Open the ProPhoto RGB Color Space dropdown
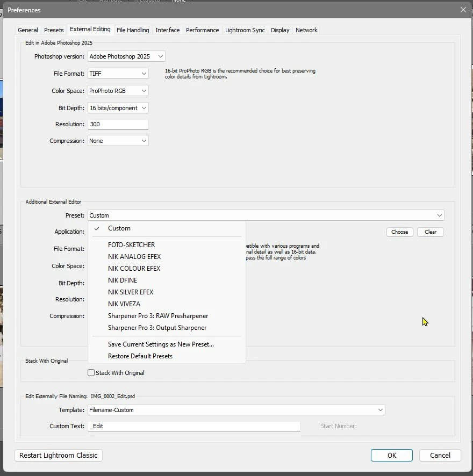 pos(118,91)
